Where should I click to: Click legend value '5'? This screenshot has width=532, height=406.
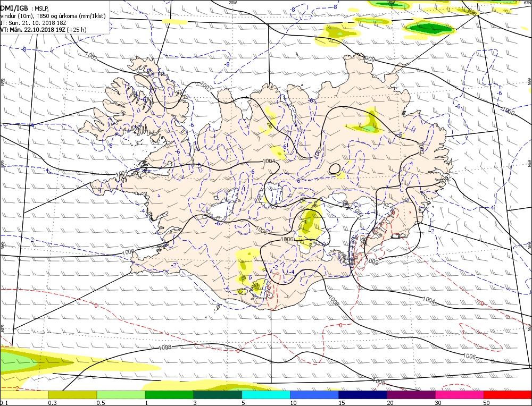243,403
